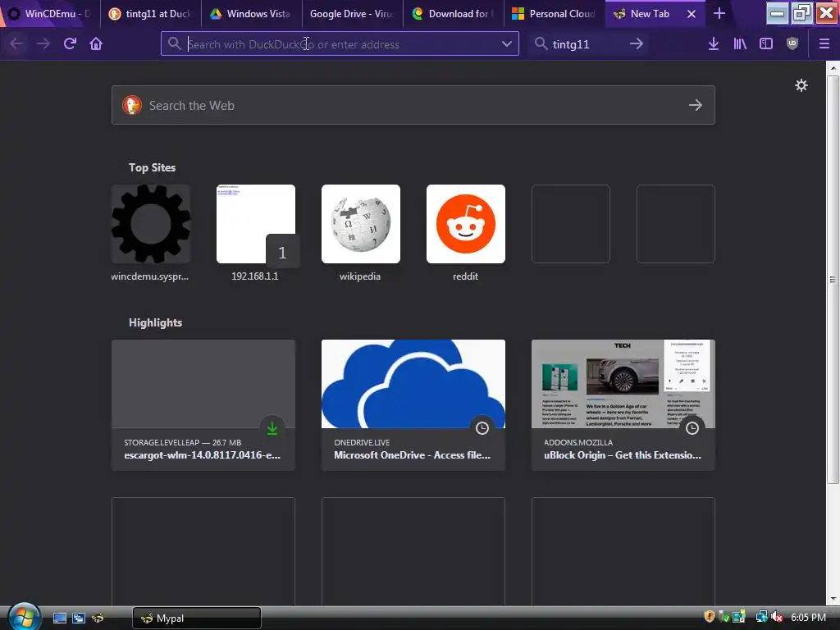This screenshot has height=630, width=840.
Task: Switch to the Google Drive - Virus tab
Action: [x=353, y=14]
